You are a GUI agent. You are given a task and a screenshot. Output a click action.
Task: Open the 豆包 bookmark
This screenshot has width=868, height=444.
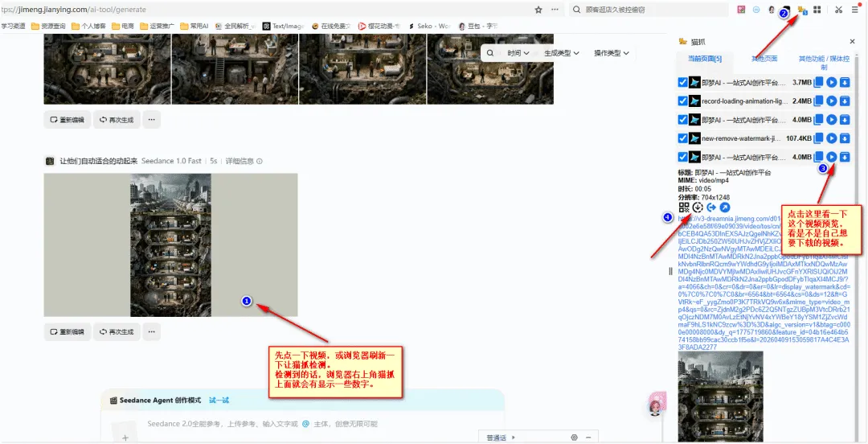click(477, 26)
